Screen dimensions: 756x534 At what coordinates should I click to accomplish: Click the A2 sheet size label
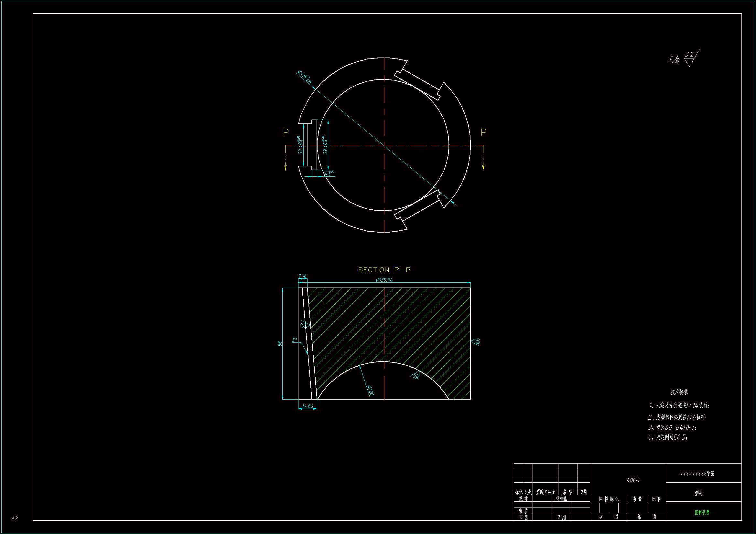click(x=15, y=518)
